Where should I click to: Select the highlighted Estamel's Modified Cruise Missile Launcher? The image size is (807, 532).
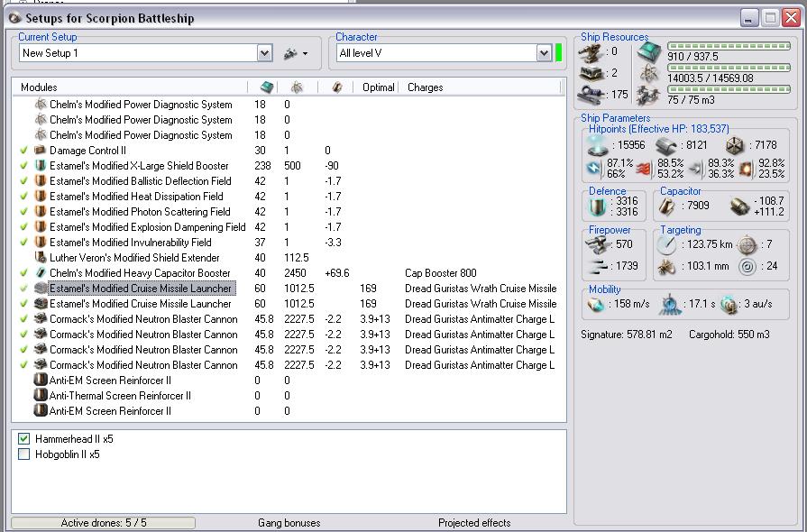tap(142, 289)
